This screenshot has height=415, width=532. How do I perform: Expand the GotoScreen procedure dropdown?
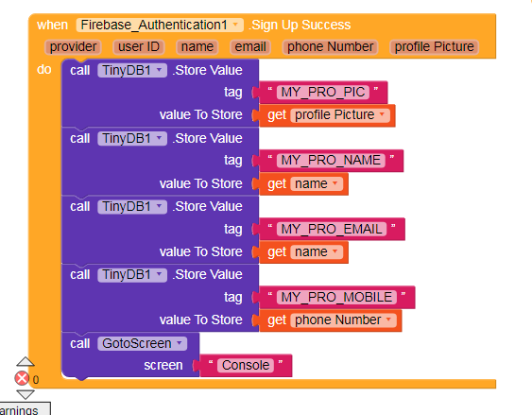[x=142, y=343]
